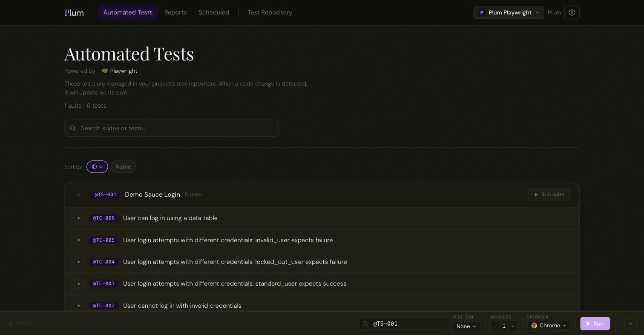Click the @TC-005 tag
The width and height of the screenshot is (644, 335).
[x=104, y=240]
